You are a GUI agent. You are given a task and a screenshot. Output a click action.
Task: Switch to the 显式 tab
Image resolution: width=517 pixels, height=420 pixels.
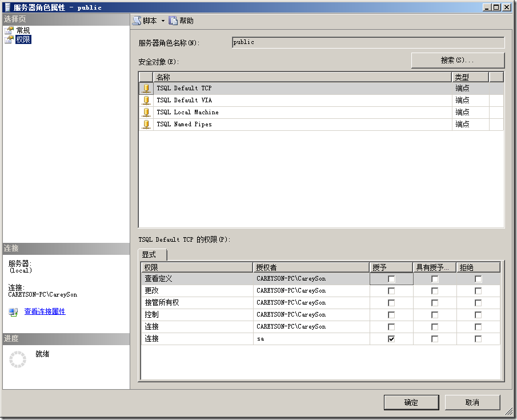pos(153,255)
